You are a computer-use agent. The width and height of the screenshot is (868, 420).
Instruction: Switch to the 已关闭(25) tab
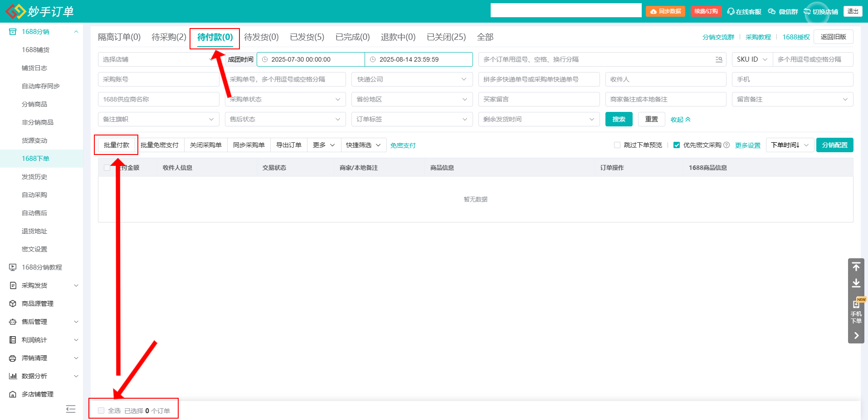446,37
